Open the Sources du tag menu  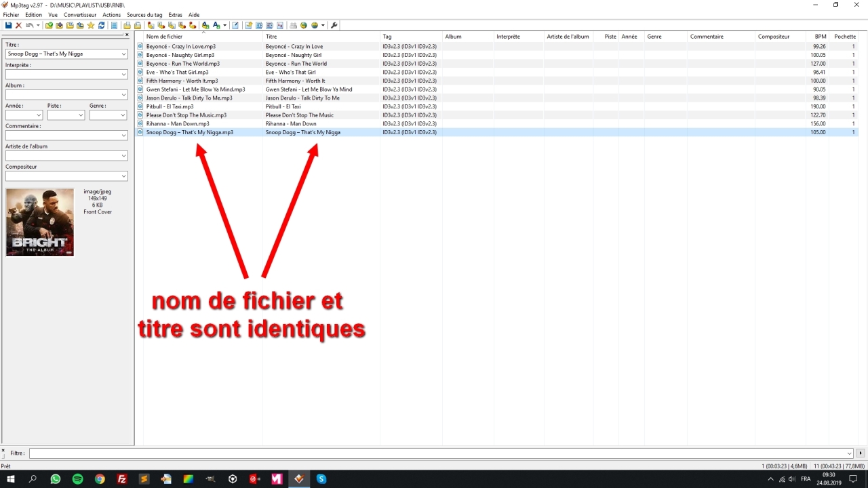[x=144, y=15]
